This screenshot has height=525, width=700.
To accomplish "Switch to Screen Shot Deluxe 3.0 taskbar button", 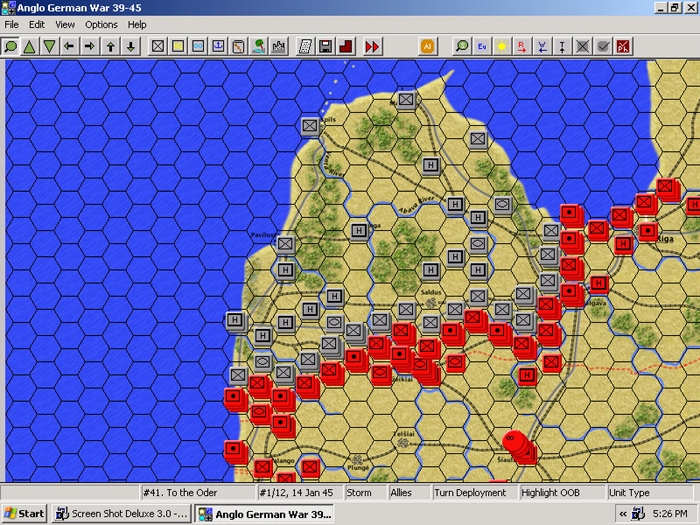I will (121, 514).
